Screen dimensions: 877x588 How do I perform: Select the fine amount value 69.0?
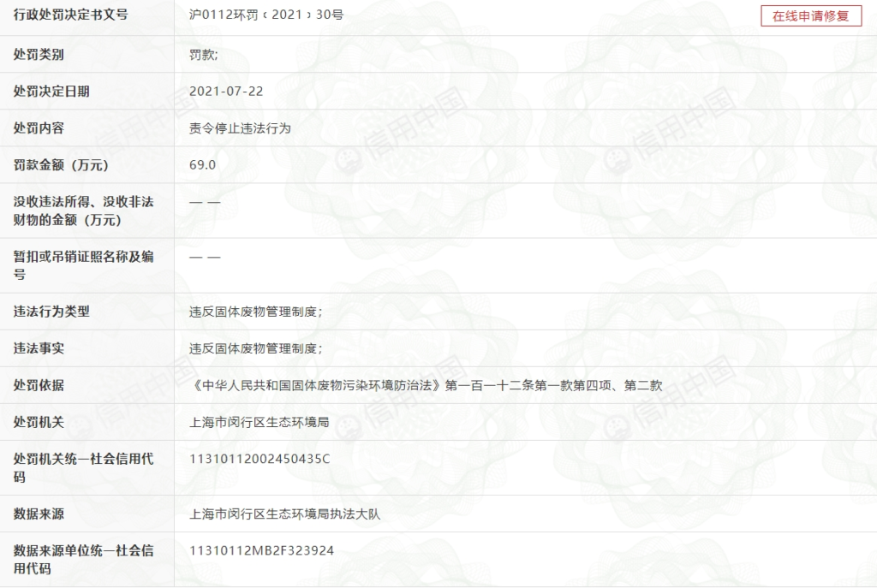(203, 164)
